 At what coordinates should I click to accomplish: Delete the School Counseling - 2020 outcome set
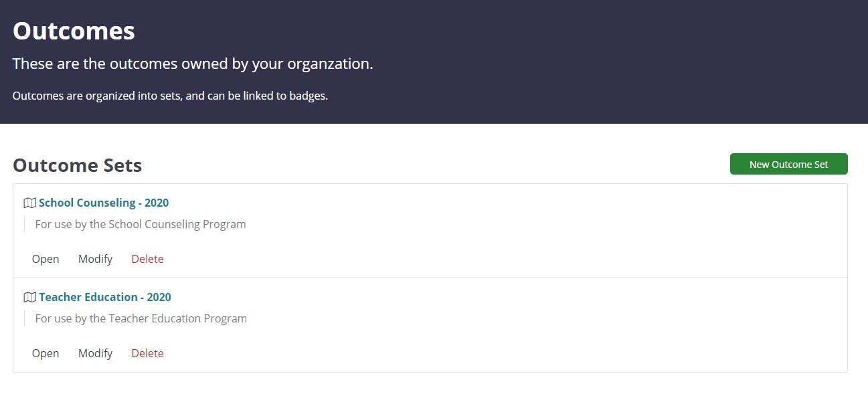point(147,259)
